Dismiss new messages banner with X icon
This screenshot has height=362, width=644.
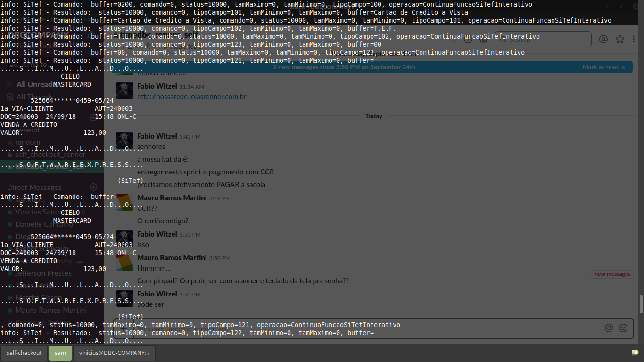[623, 67]
